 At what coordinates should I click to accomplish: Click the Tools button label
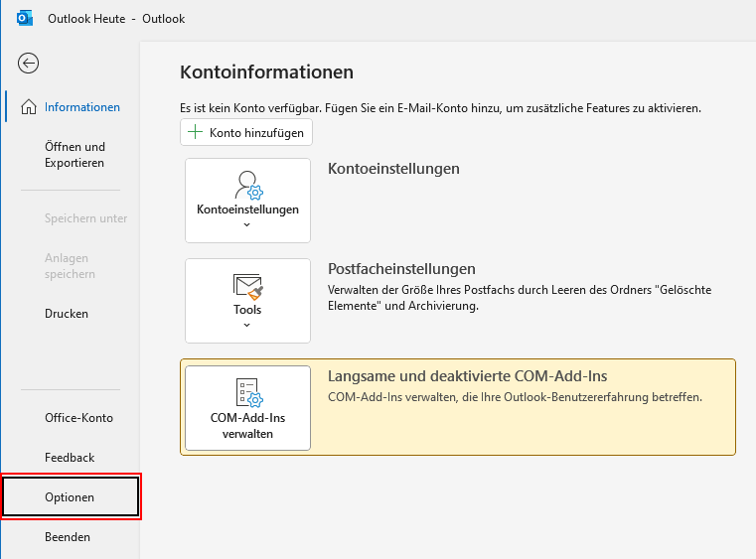(x=247, y=310)
